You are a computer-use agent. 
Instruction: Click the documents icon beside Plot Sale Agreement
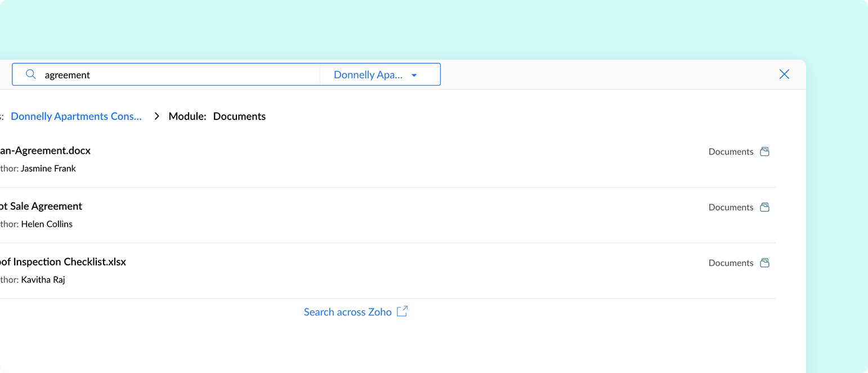point(764,207)
